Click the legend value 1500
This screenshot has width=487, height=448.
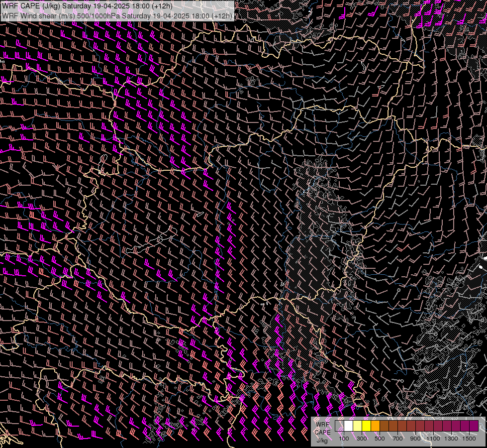click(469, 439)
